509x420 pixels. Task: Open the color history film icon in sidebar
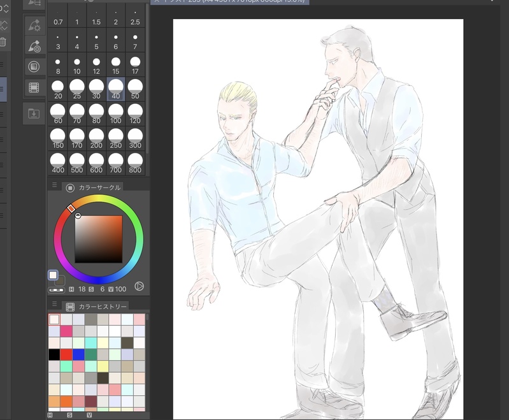(34, 87)
